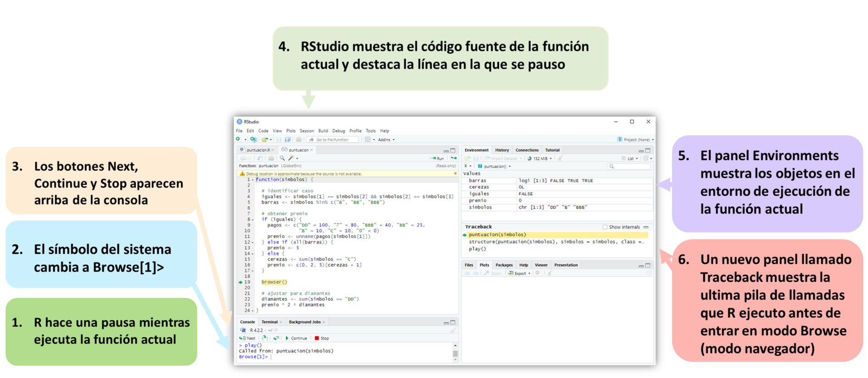868x378 pixels.
Task: Click the Run button in editor
Action: pyautogui.click(x=437, y=158)
